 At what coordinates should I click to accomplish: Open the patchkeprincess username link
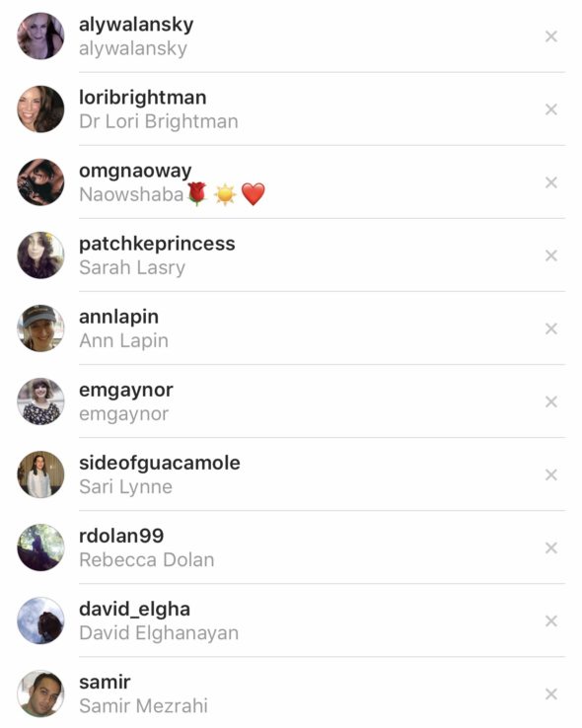(x=157, y=244)
